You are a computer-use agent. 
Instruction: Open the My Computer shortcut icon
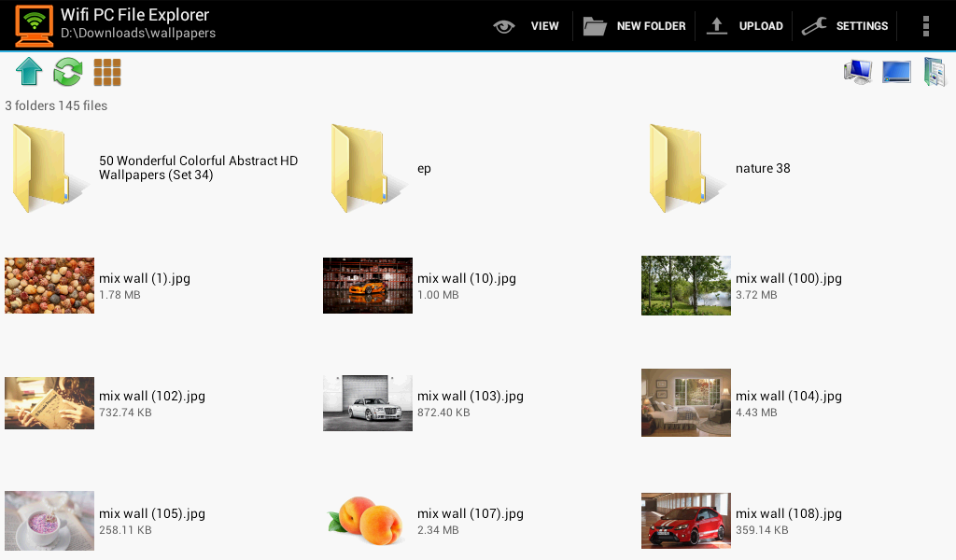[857, 71]
